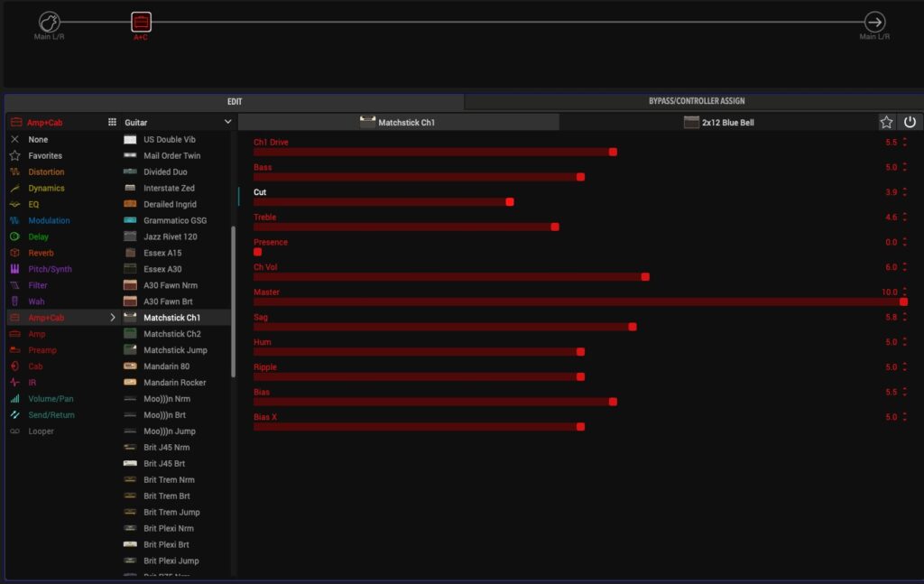Image resolution: width=924 pixels, height=584 pixels.
Task: Adjust Ch1 Drive value stepper arrows
Action: tap(905, 143)
